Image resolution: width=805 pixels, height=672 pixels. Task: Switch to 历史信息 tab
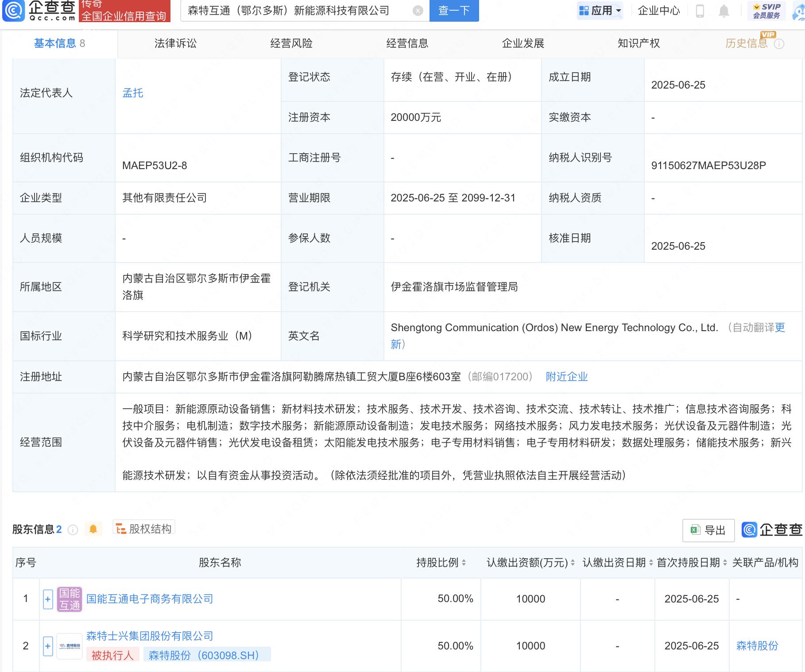tap(746, 43)
